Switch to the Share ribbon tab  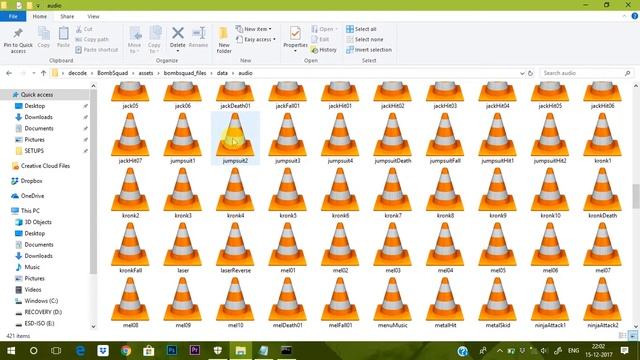(x=67, y=16)
